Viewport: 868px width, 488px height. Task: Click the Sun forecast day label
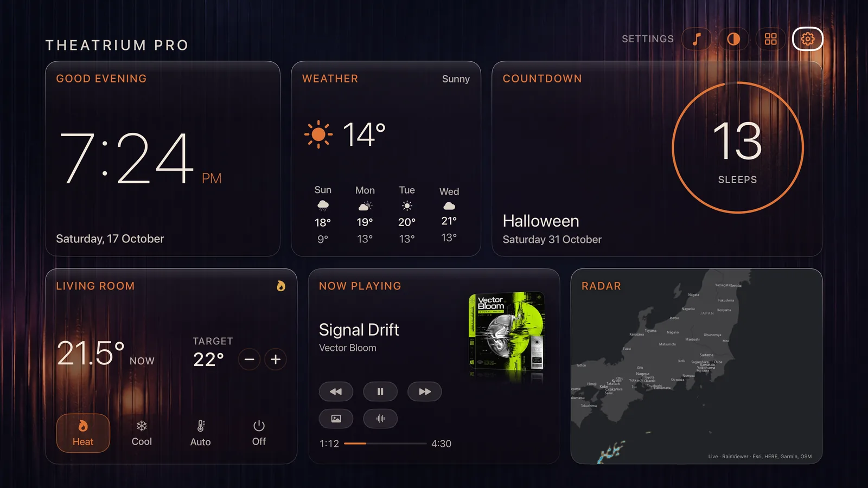(x=323, y=190)
